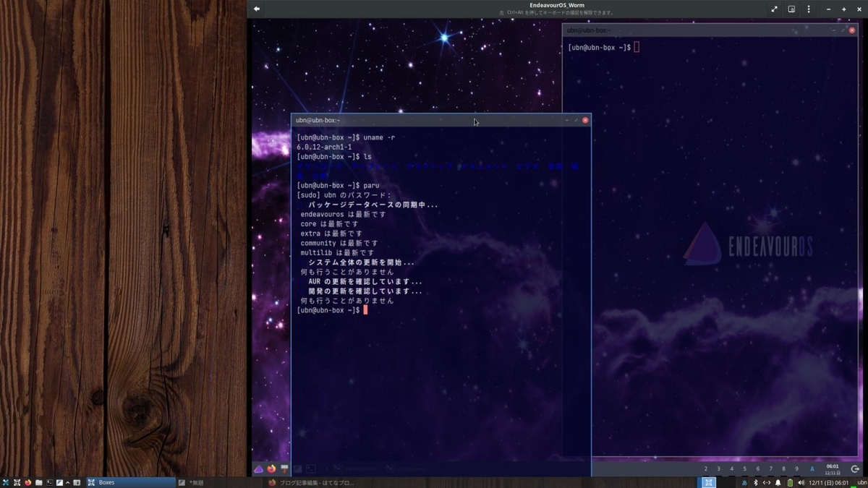Image resolution: width=868 pixels, height=488 pixels.
Task: Click the 'uname -r' command text
Action: [x=379, y=137]
